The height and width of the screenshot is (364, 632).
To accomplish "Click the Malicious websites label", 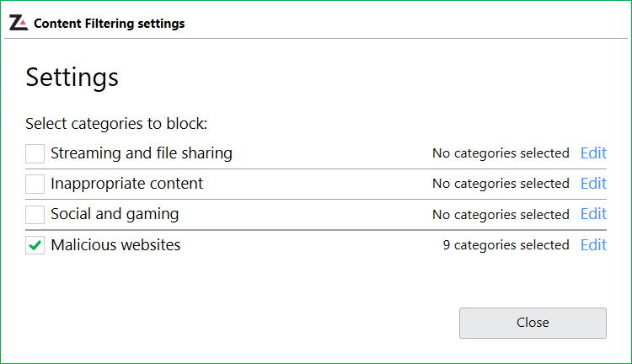I will point(115,245).
